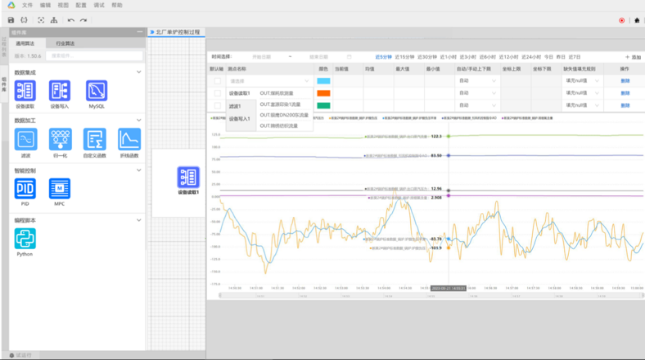
Task: Click the red record icon at top right
Action: click(x=622, y=20)
